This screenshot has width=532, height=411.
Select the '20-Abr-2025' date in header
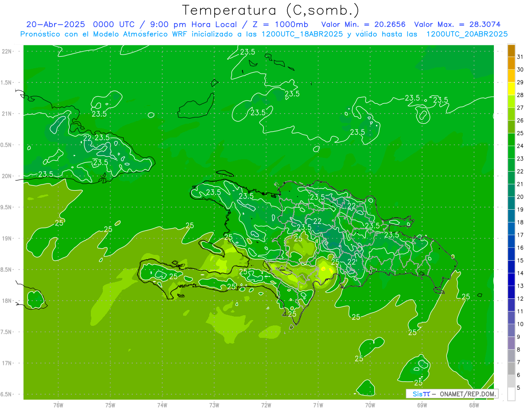(56, 24)
